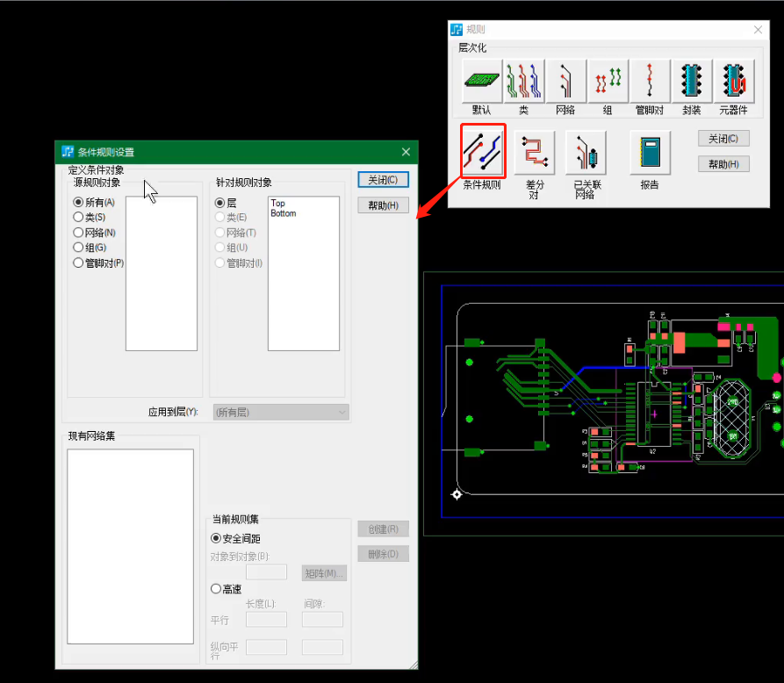Select the 默认 (Default) rules icon

(480, 81)
